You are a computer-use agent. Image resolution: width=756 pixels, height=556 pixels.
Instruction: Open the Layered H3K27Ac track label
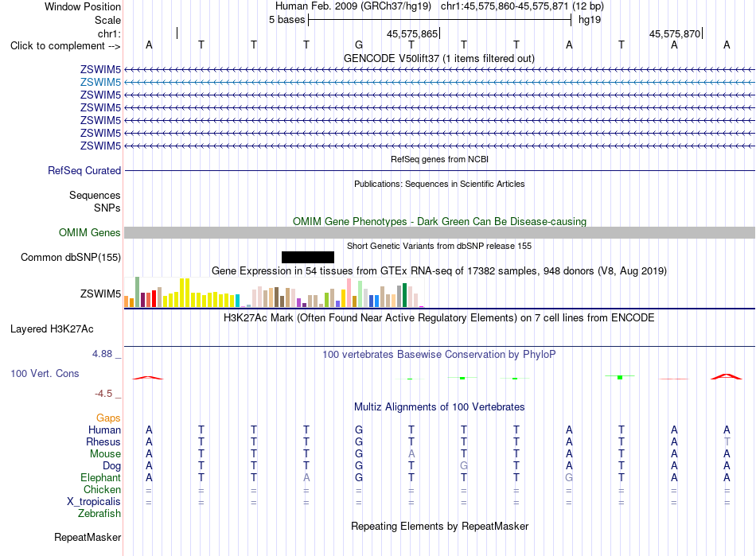click(x=52, y=329)
